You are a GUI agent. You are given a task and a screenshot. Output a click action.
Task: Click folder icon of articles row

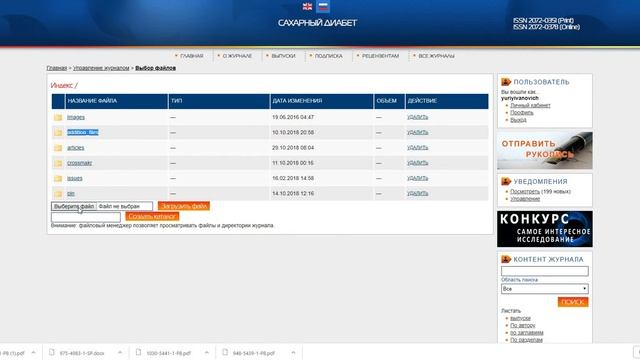58,148
